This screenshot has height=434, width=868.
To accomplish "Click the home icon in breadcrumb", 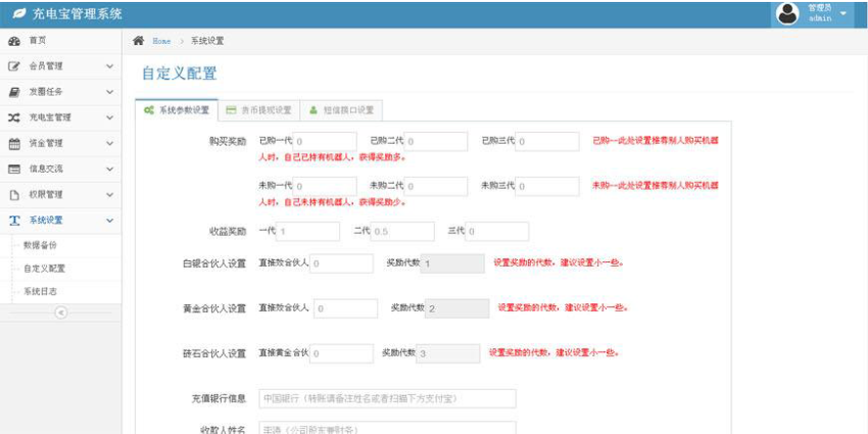I will (x=139, y=40).
